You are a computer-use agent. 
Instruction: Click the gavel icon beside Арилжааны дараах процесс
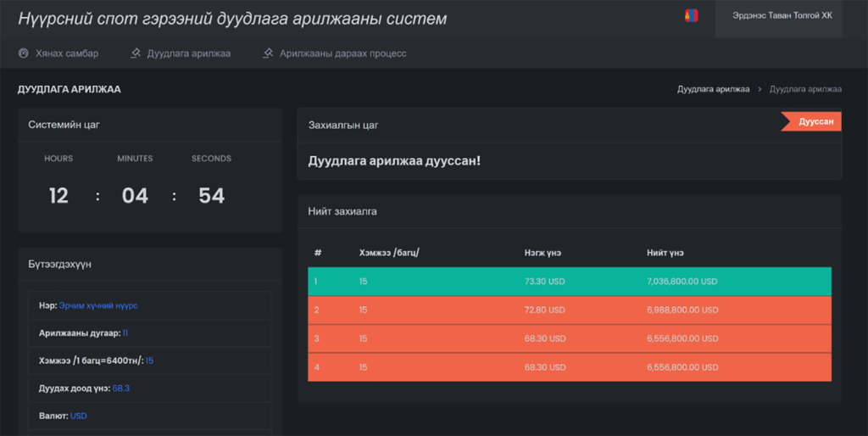[x=268, y=53]
